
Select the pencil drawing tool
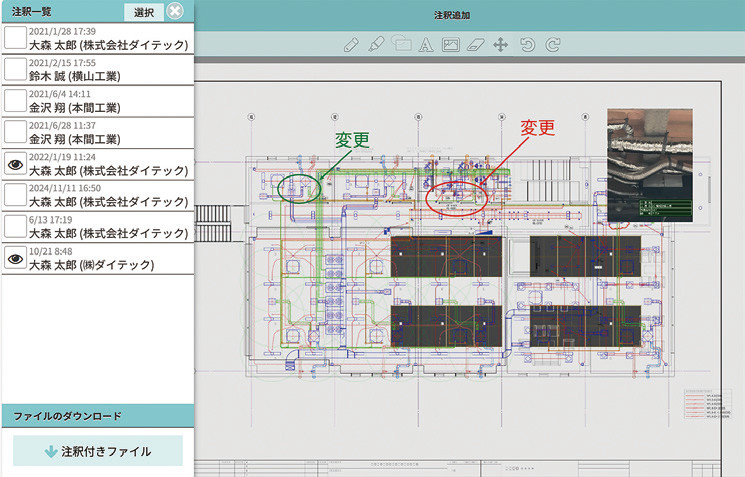coord(351,45)
